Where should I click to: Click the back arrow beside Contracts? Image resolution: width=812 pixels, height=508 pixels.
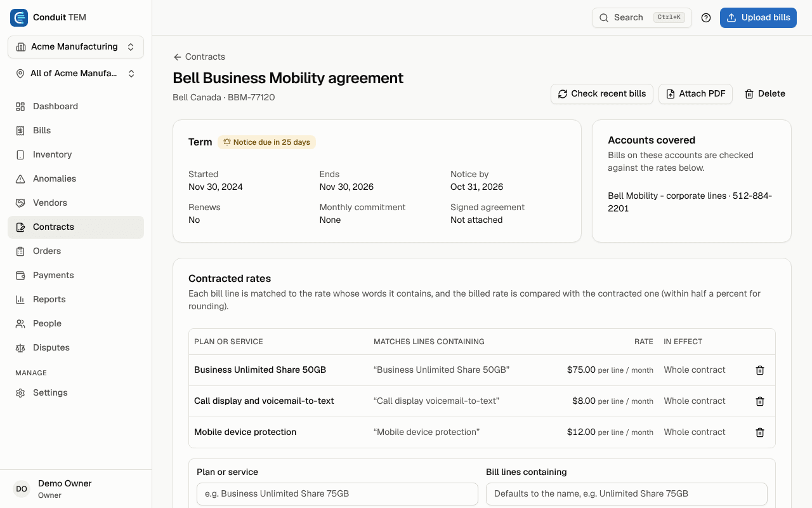178,57
